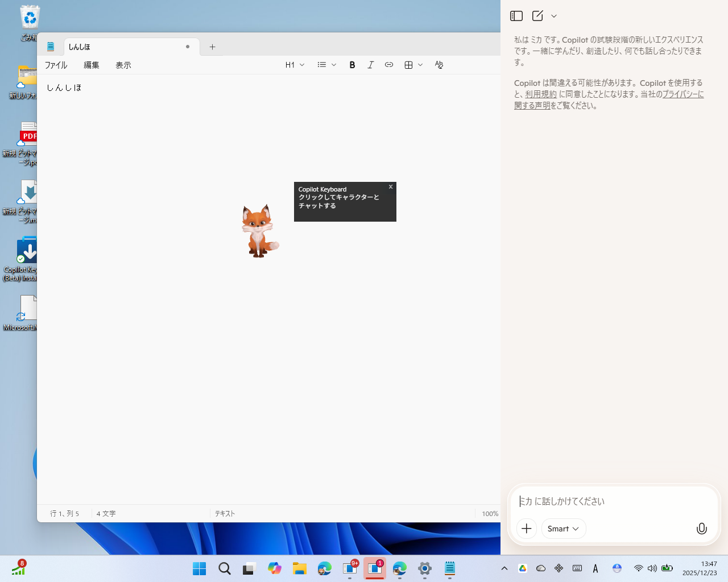
Task: Click the fox character to chat
Action: tap(259, 230)
